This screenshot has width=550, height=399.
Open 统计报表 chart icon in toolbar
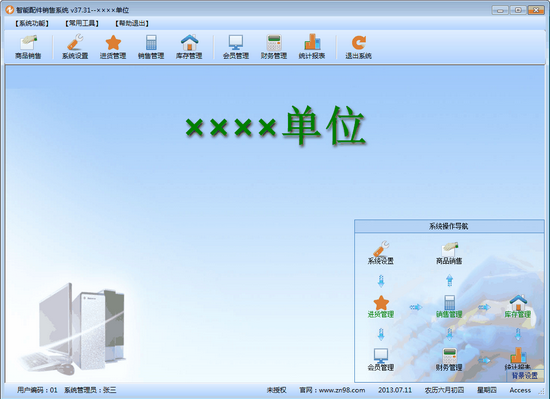(x=311, y=47)
